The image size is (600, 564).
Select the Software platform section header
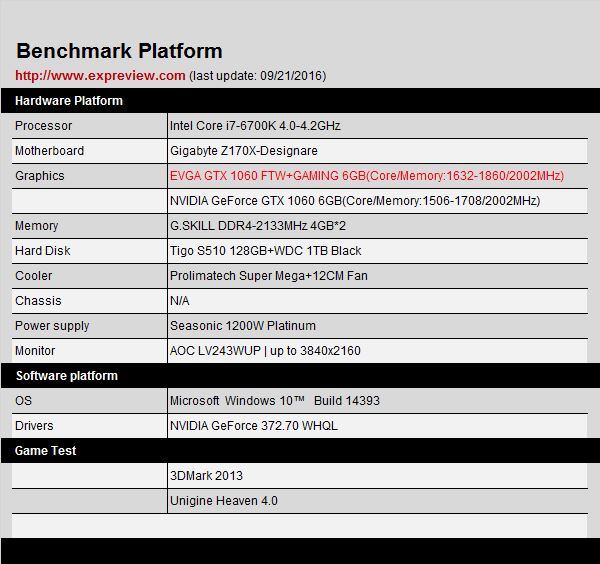tap(66, 376)
